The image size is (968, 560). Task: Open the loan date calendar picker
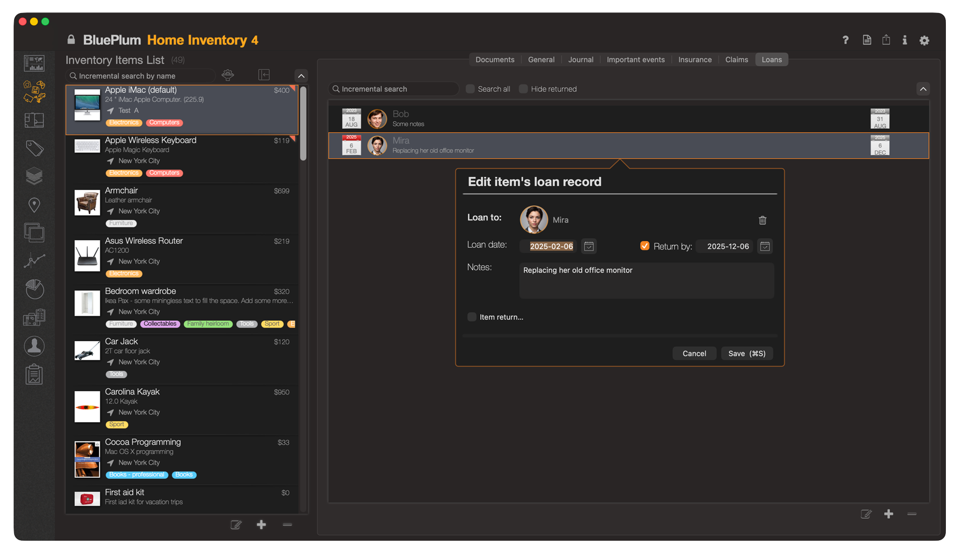click(589, 246)
